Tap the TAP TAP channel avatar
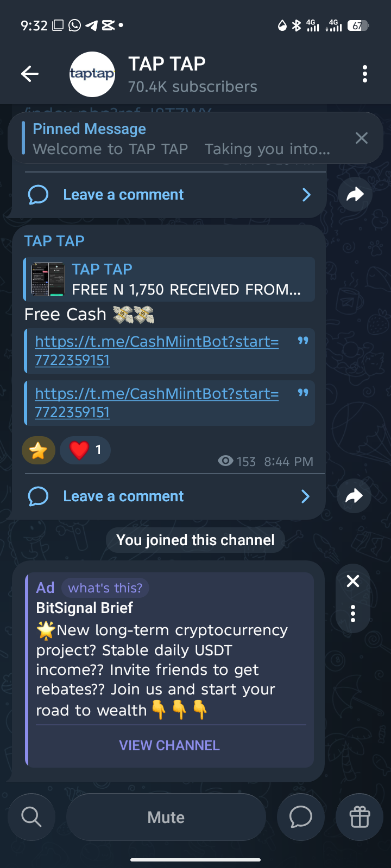The width and height of the screenshot is (391, 868). pos(92,74)
